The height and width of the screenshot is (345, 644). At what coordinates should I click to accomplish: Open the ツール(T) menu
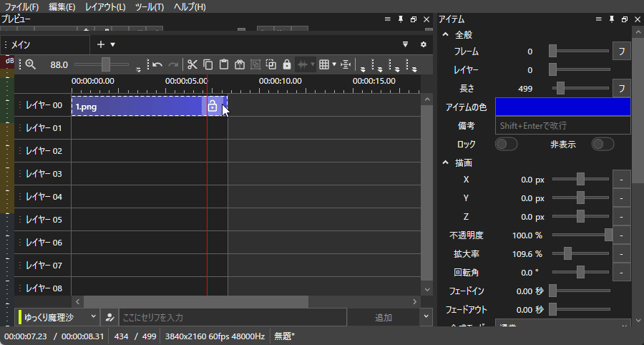(150, 7)
